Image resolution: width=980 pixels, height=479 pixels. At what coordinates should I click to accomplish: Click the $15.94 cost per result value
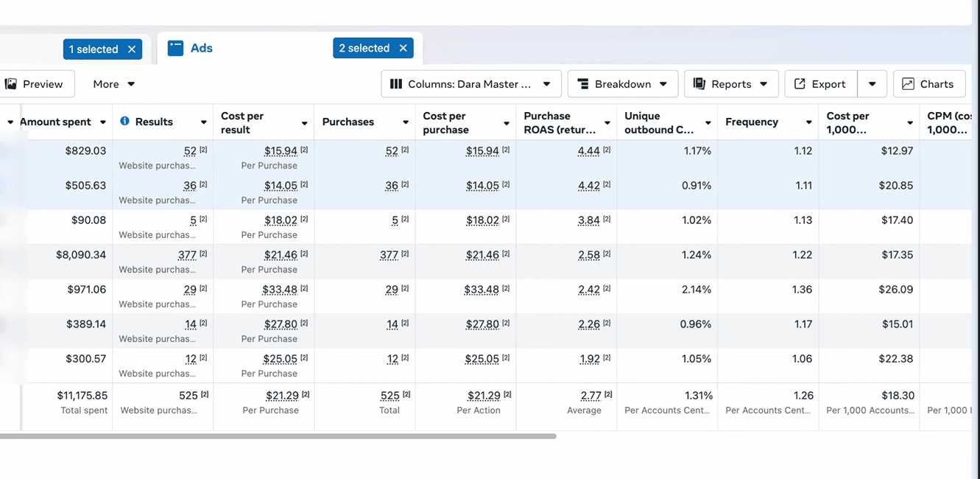tap(281, 151)
